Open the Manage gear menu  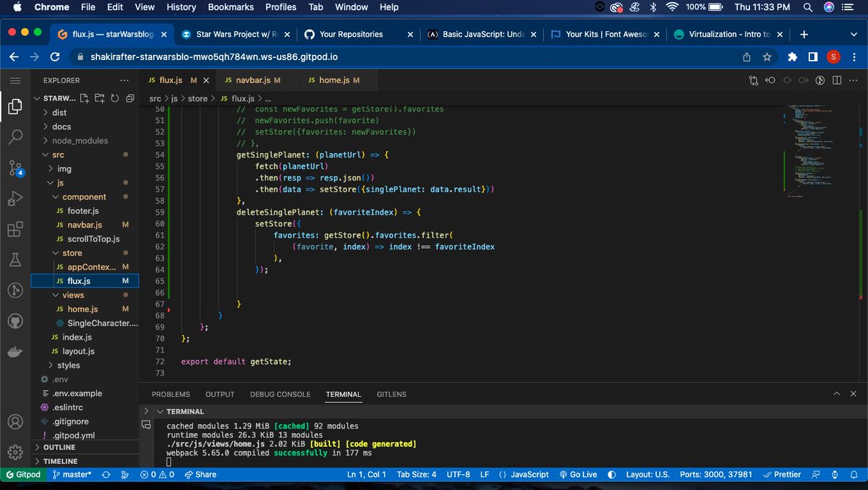15,452
